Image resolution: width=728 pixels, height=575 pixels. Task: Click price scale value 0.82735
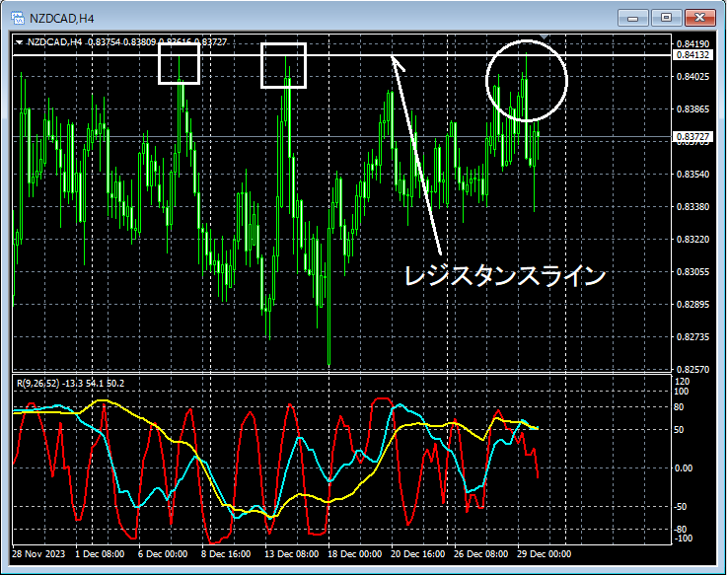tap(693, 337)
